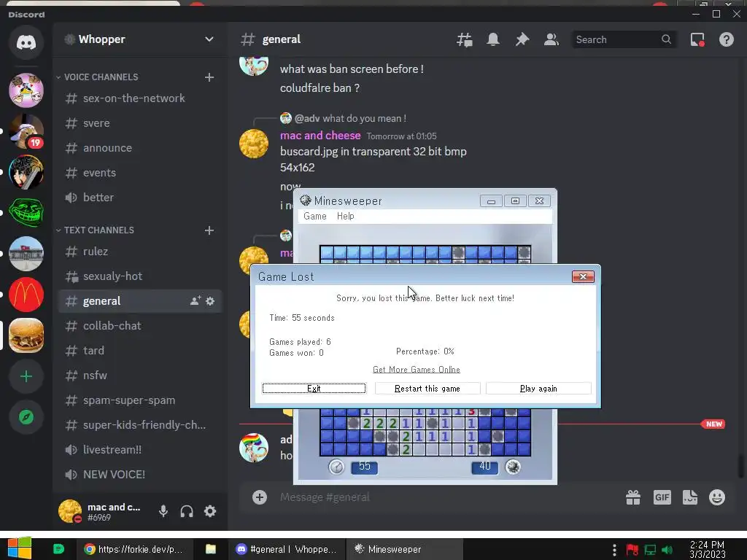Open the announce channel
Image resolution: width=747 pixels, height=560 pixels.
139,147
